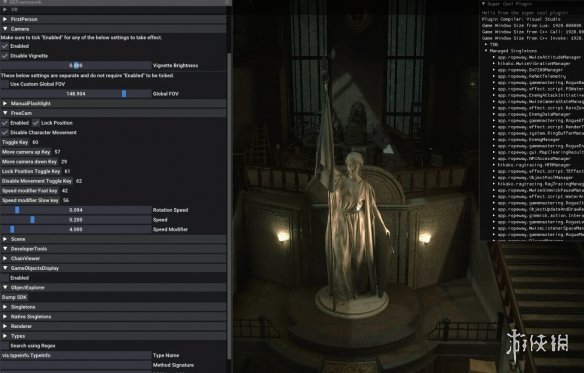Click the Speed modifier Fast key button
584x373 pixels.
coord(30,191)
